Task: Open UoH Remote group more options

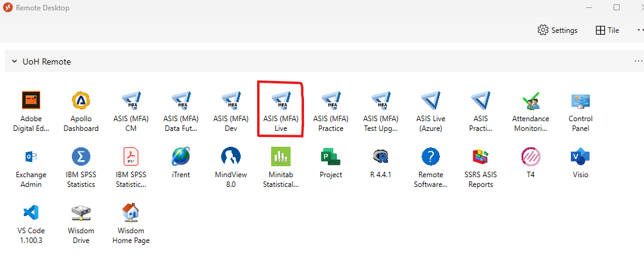Action: point(638,61)
